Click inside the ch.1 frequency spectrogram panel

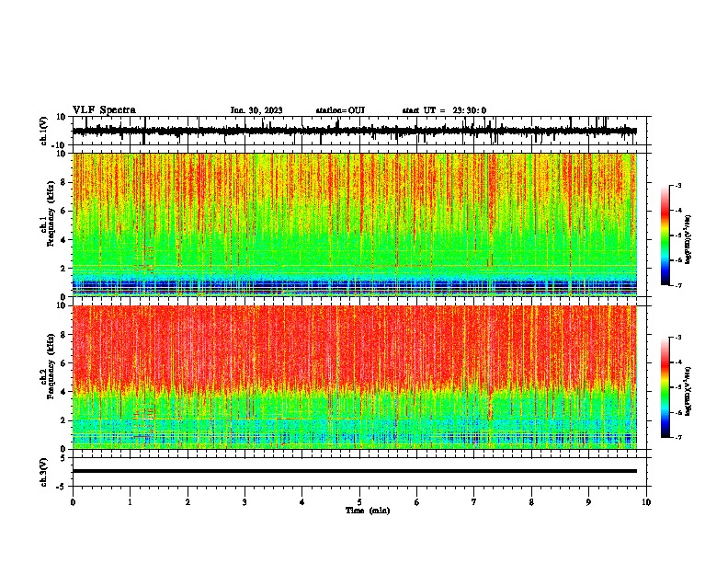pos(355,224)
